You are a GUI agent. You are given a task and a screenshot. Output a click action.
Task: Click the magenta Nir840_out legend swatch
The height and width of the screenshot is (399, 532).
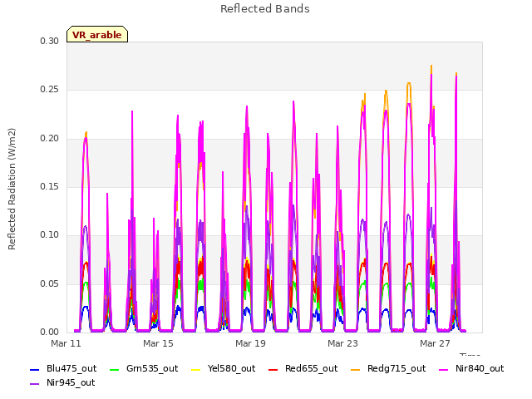point(443,369)
